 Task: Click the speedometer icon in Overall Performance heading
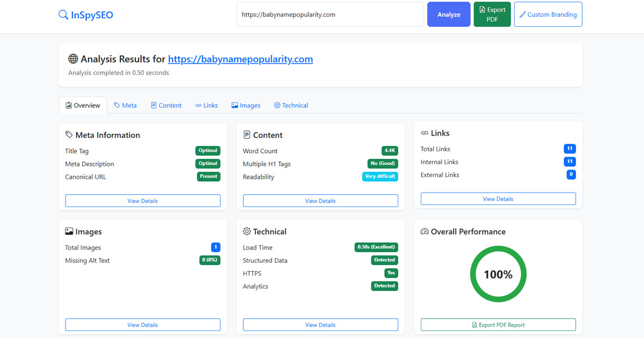point(425,231)
